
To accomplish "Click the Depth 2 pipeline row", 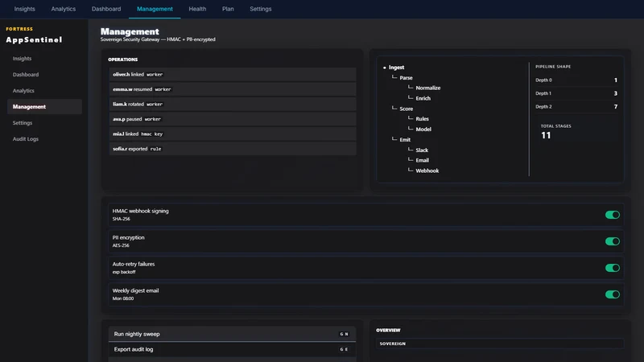I will [576, 107].
